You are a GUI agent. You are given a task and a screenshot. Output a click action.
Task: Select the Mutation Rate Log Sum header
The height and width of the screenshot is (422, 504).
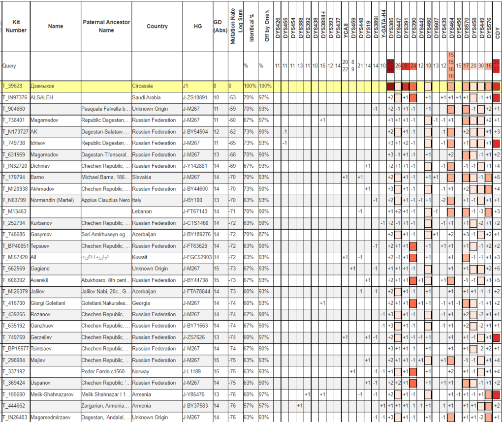[x=236, y=27]
